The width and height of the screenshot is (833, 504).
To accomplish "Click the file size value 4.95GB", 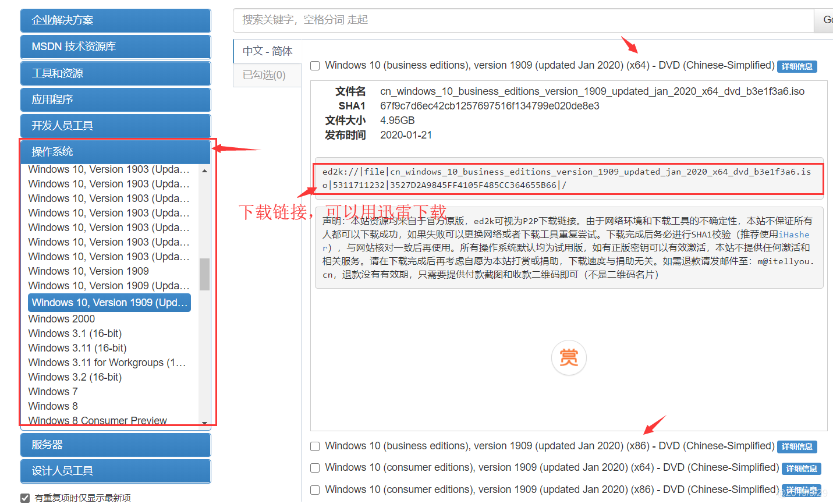I will coord(398,120).
